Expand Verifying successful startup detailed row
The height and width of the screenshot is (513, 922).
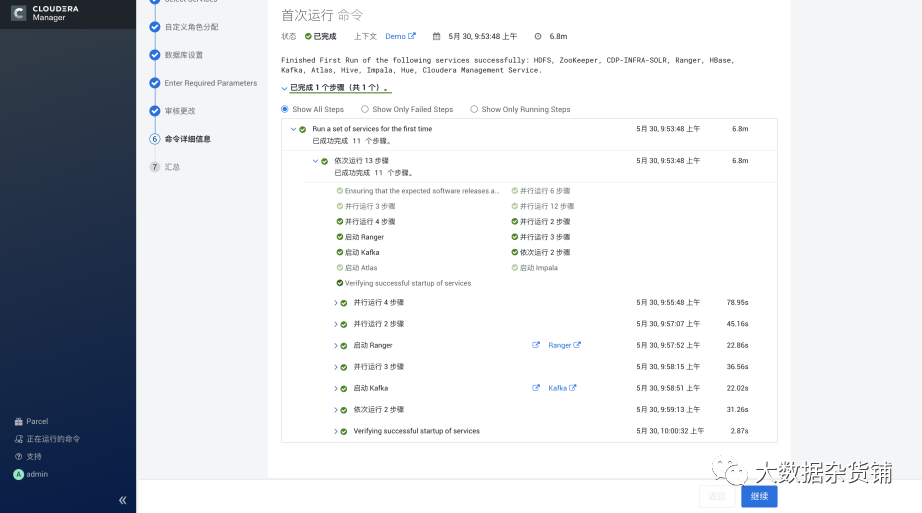[336, 432]
